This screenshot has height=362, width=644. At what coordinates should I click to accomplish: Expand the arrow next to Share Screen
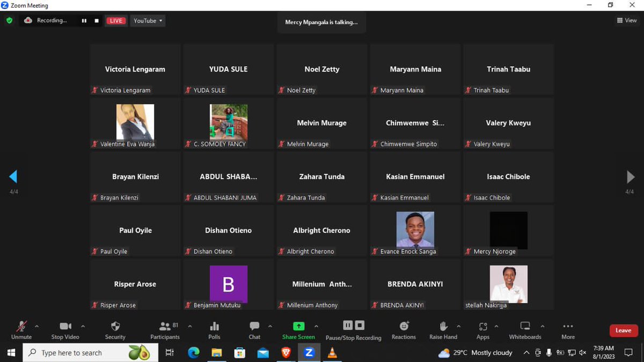click(316, 326)
